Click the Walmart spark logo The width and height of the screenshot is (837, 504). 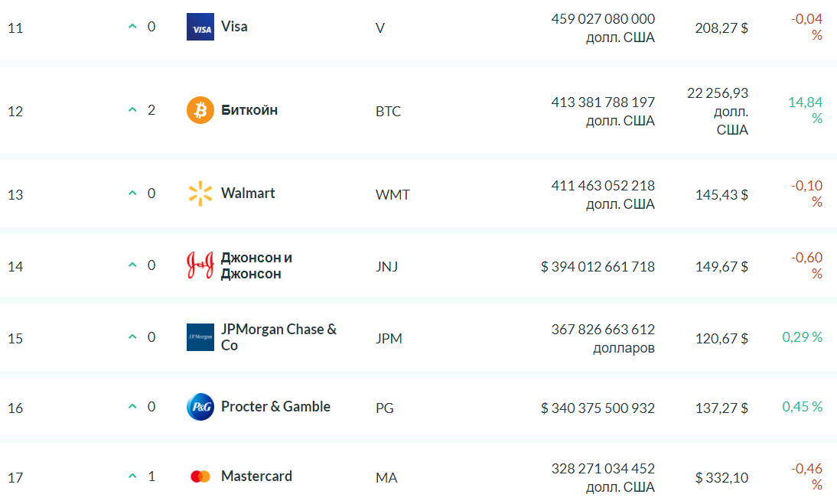point(200,193)
